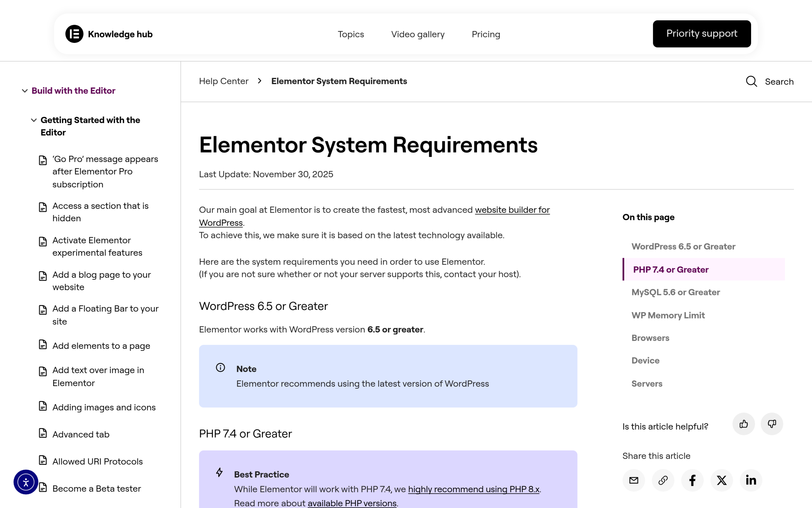Click the Priority support button
The height and width of the screenshot is (508, 812).
702,34
